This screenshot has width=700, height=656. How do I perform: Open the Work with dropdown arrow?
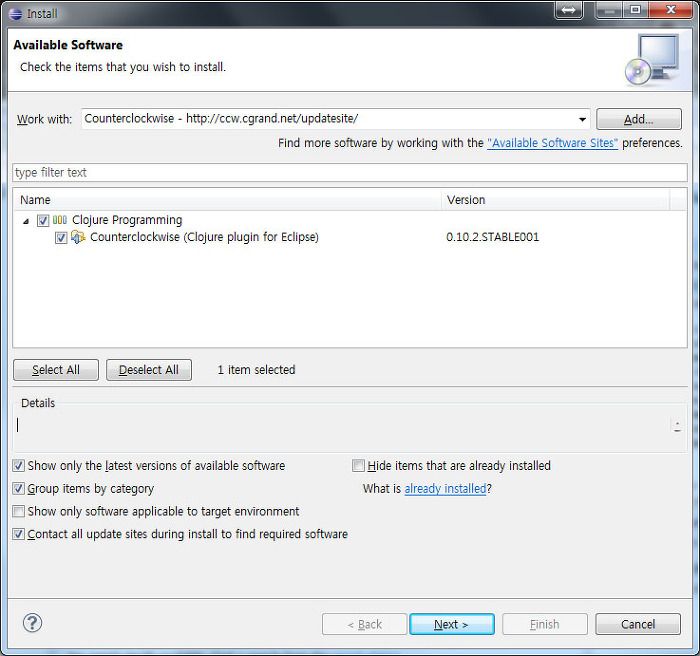coord(582,119)
